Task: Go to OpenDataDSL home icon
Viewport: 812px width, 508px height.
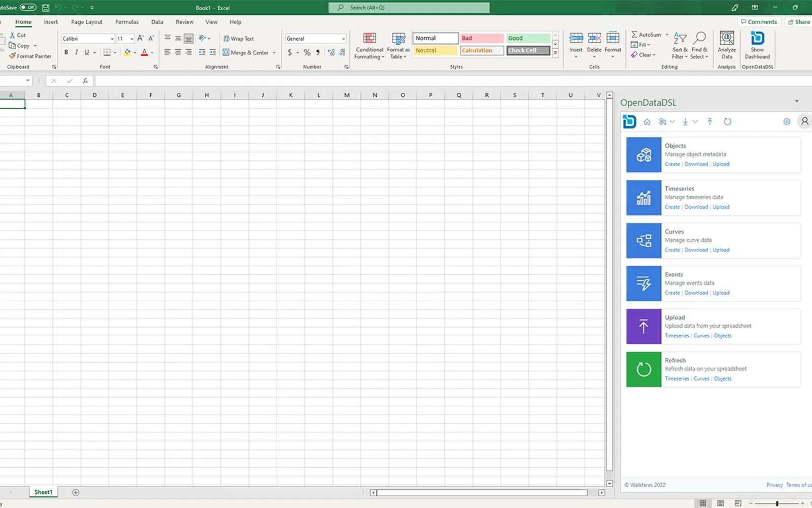Action: coord(647,122)
